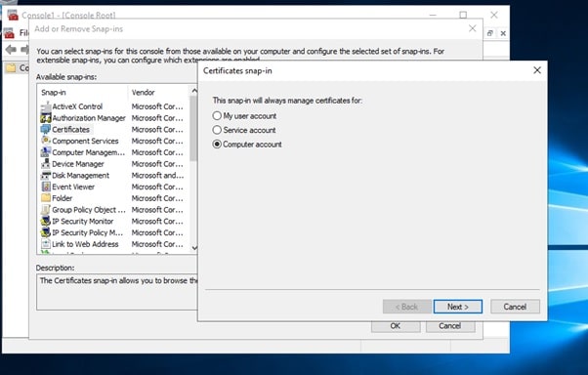The image size is (588, 375).
Task: Close the inner Console Root child window
Action: click(x=503, y=33)
